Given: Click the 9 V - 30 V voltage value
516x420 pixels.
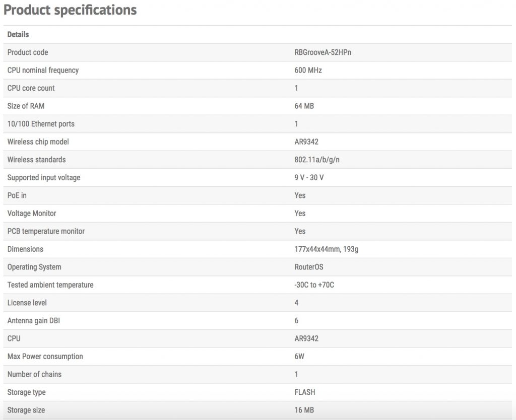Looking at the screenshot, I should click(x=309, y=178).
